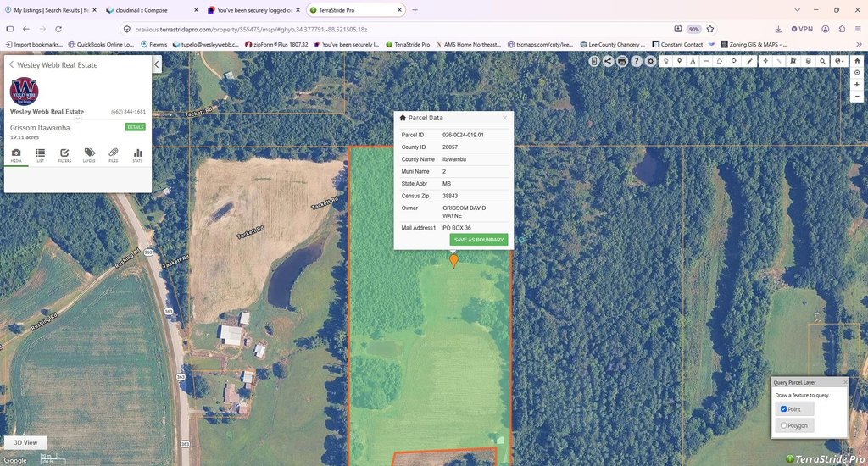The image size is (868, 466).
Task: Click the 3D View button
Action: (x=25, y=443)
